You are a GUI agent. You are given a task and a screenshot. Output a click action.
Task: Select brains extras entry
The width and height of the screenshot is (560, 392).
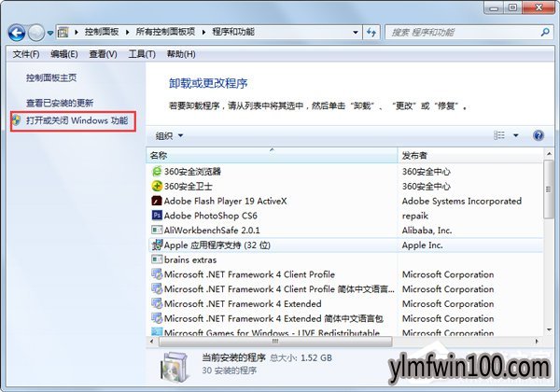tap(190, 259)
